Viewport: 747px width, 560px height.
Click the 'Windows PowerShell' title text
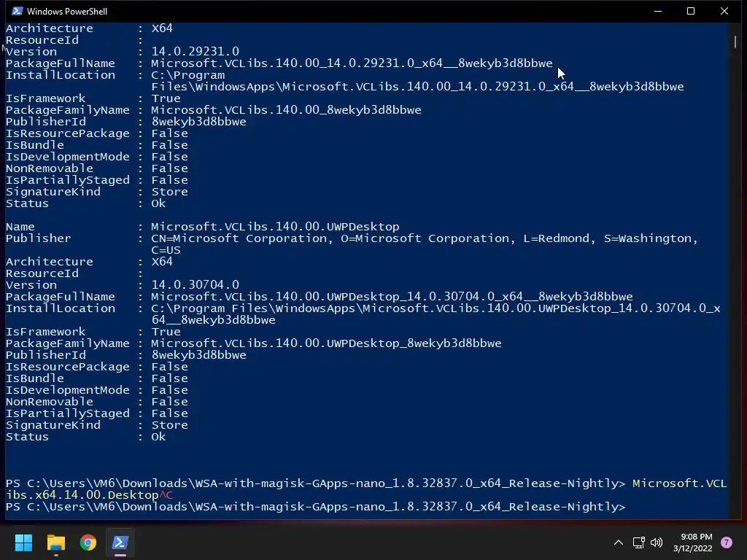[x=67, y=12]
